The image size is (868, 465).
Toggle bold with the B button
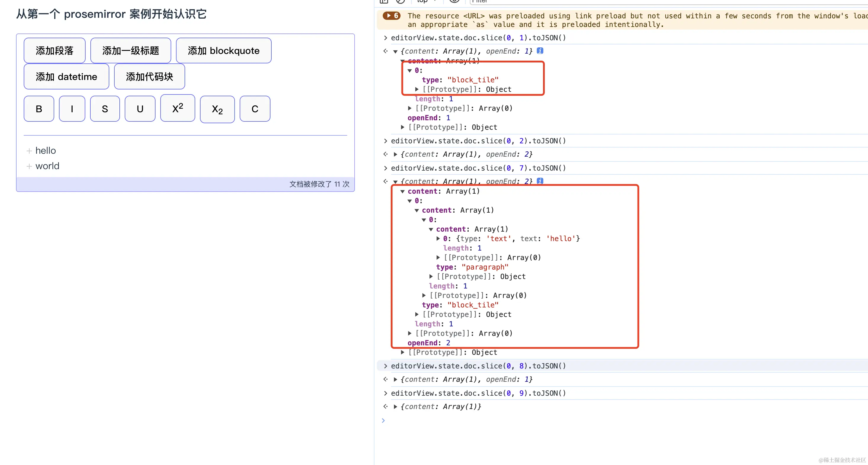click(39, 108)
